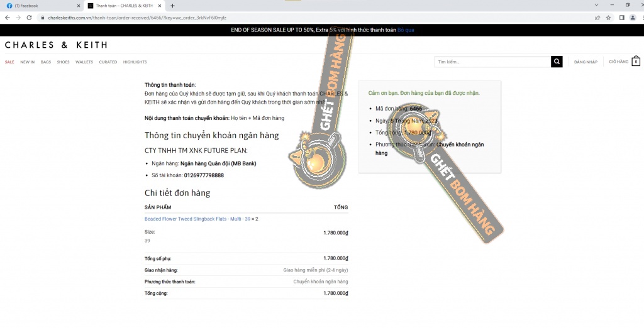The image size is (644, 328).
Task: Open Chrome's three-dot menu
Action: (x=639, y=18)
